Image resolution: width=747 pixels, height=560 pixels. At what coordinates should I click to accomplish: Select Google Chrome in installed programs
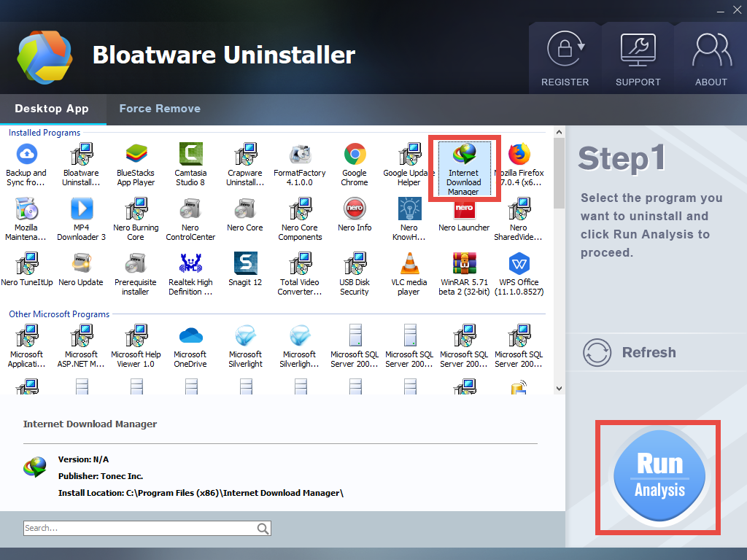355,164
